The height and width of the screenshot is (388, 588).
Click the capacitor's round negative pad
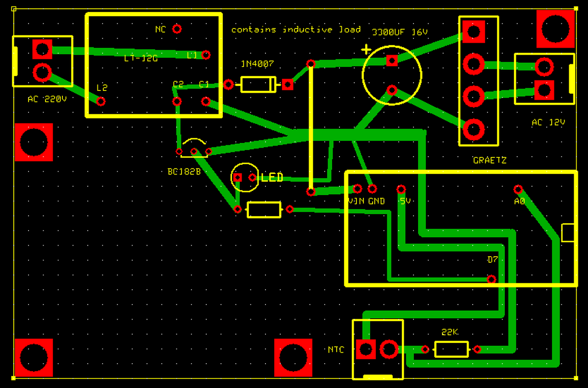[x=392, y=90]
